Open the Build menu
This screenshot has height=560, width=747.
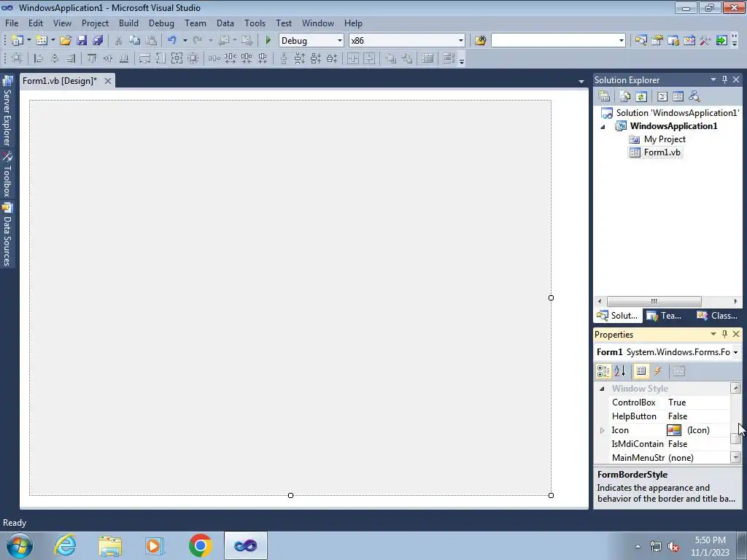[128, 23]
